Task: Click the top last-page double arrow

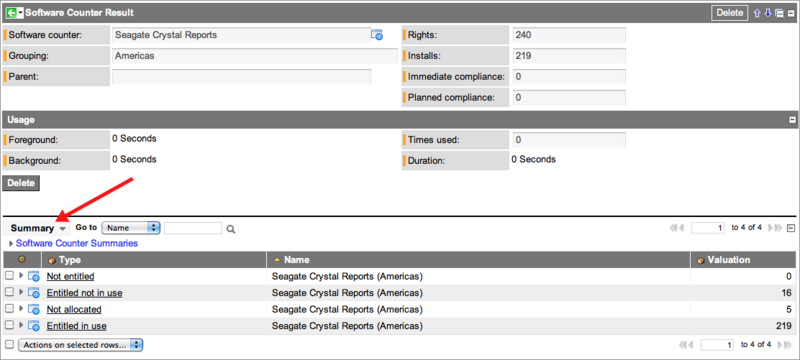Action: point(777,228)
